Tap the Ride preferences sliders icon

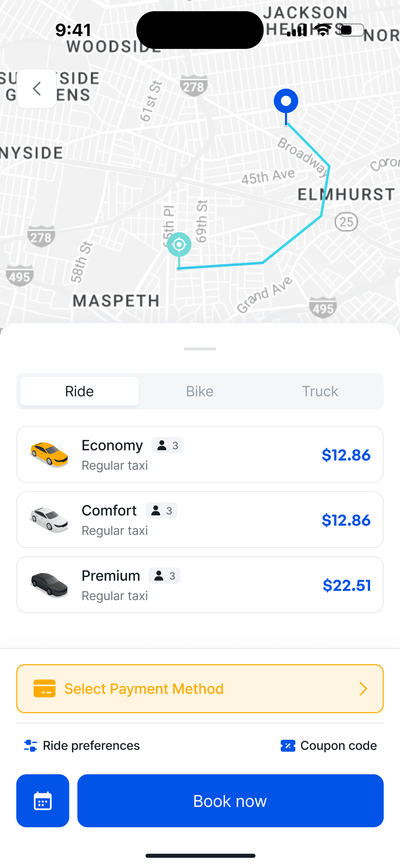click(x=31, y=746)
